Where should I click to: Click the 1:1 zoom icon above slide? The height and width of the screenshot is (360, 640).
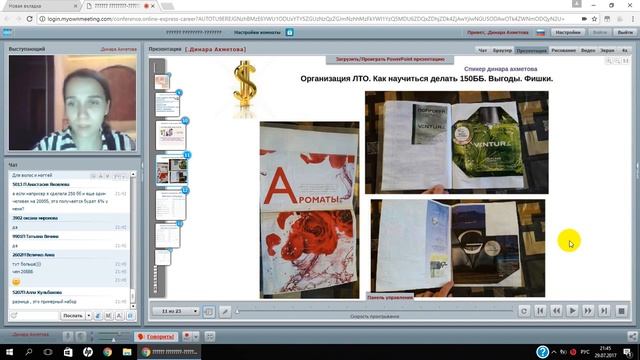pos(626,61)
